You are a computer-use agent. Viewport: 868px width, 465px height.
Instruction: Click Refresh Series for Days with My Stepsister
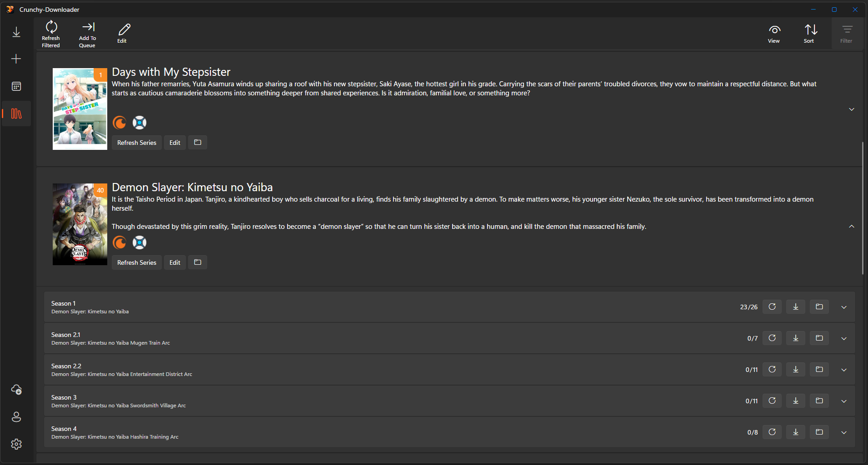[x=136, y=143]
